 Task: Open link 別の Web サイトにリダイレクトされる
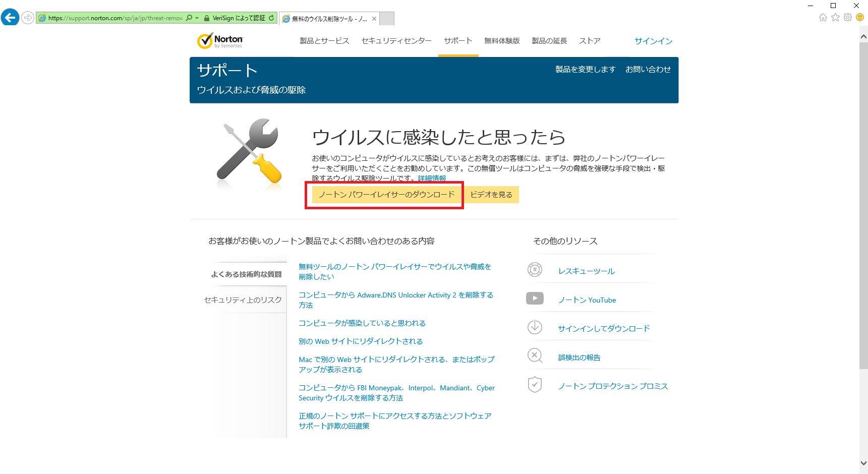(361, 341)
